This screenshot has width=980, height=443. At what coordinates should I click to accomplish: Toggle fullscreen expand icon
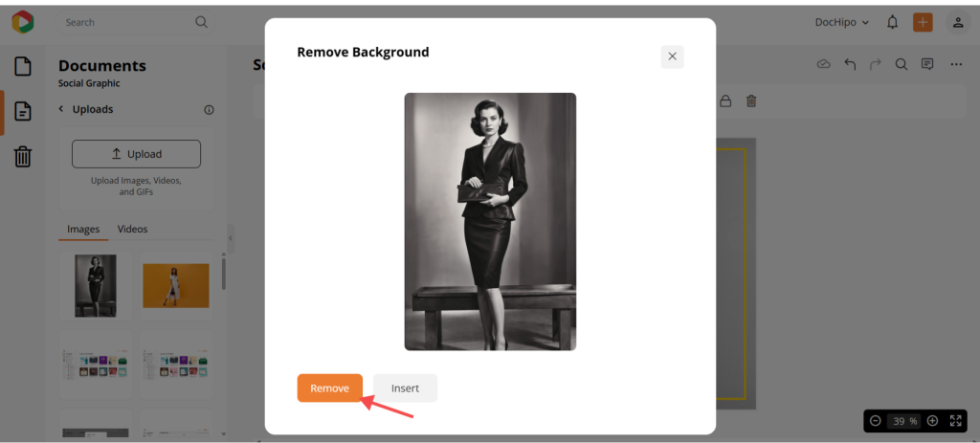click(x=955, y=421)
